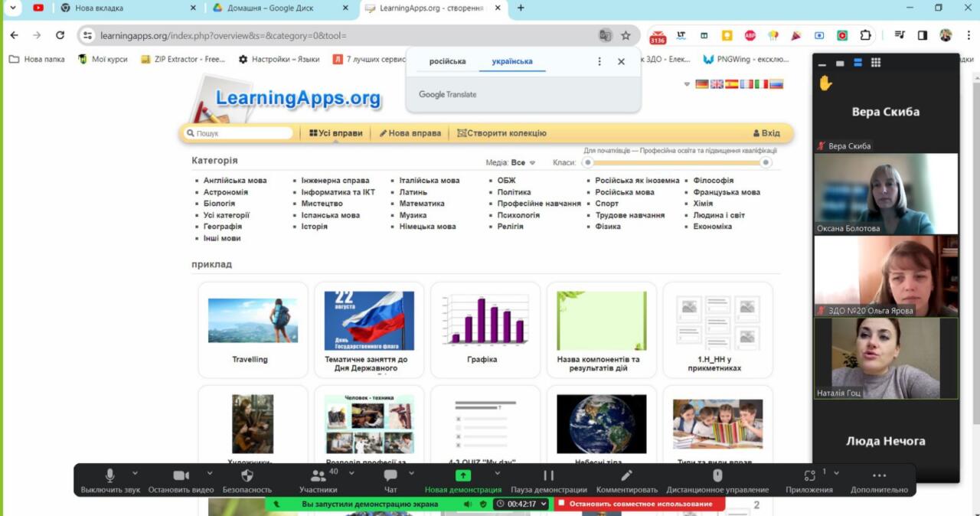Open Google Translate popup three-dot options

[x=599, y=61]
